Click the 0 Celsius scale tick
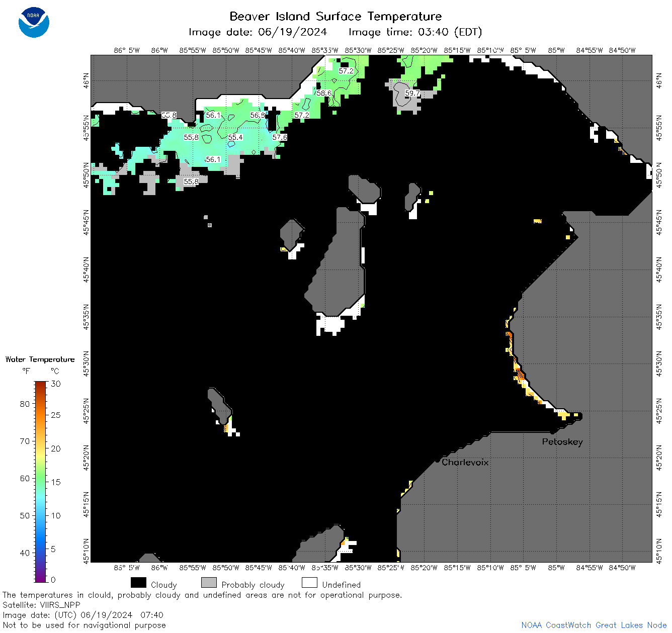672x633 pixels. (54, 580)
